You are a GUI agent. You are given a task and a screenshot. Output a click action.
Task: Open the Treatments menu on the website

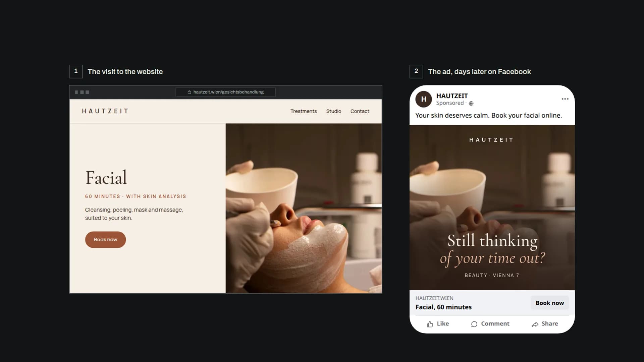304,111
